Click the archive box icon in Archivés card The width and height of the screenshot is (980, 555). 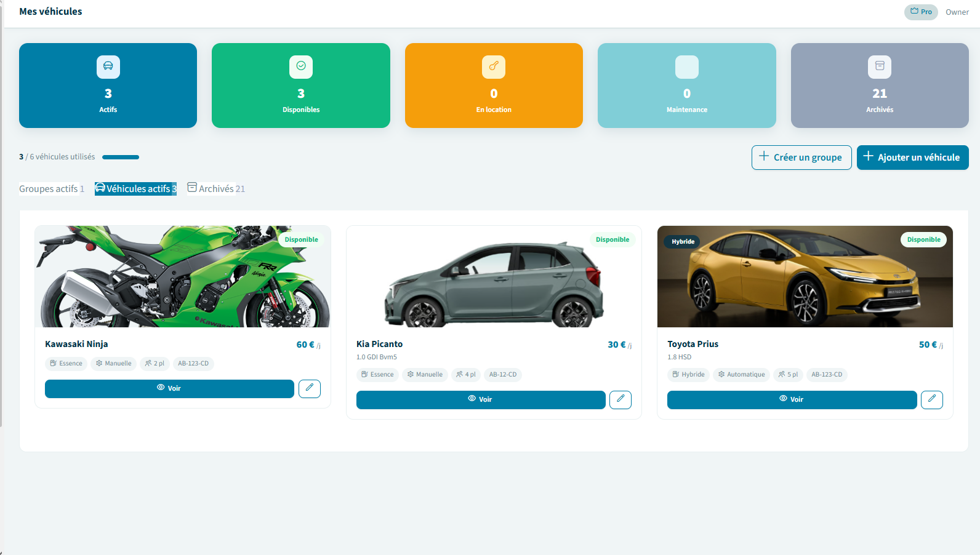880,66
